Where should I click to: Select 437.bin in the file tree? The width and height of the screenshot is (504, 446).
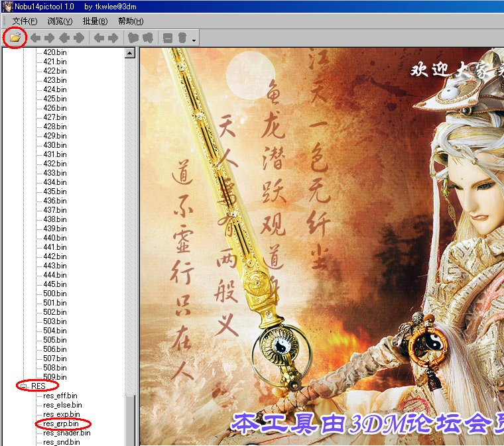click(55, 210)
